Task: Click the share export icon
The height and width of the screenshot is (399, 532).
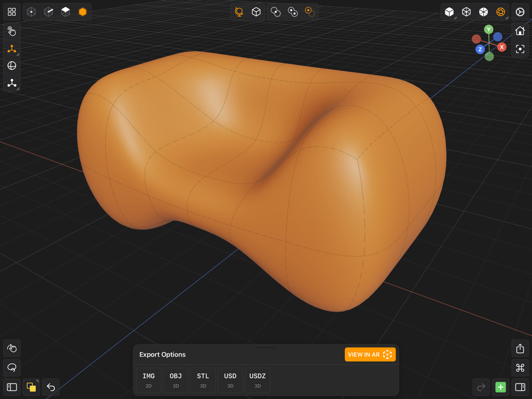Action: 520,348
